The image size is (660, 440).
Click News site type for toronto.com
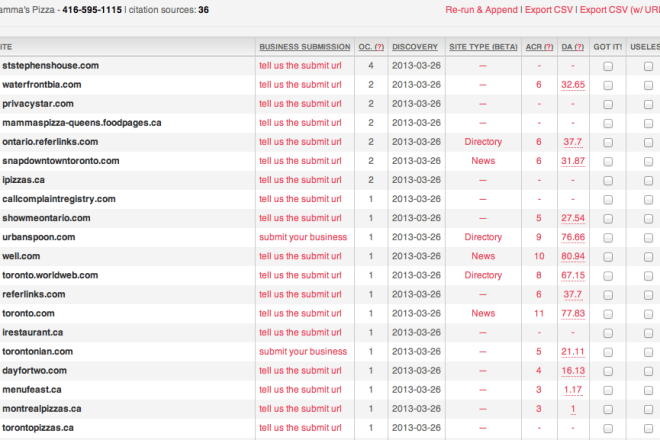pos(483,313)
